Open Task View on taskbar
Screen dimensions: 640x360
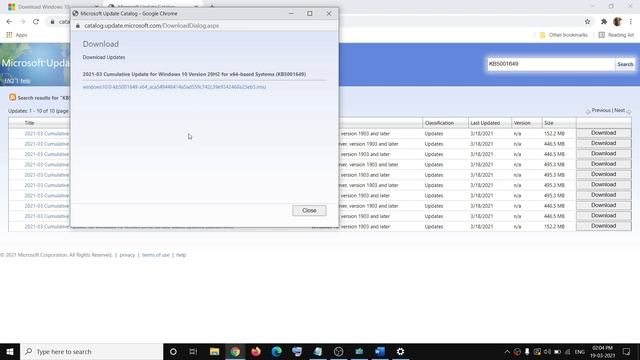coord(193,351)
